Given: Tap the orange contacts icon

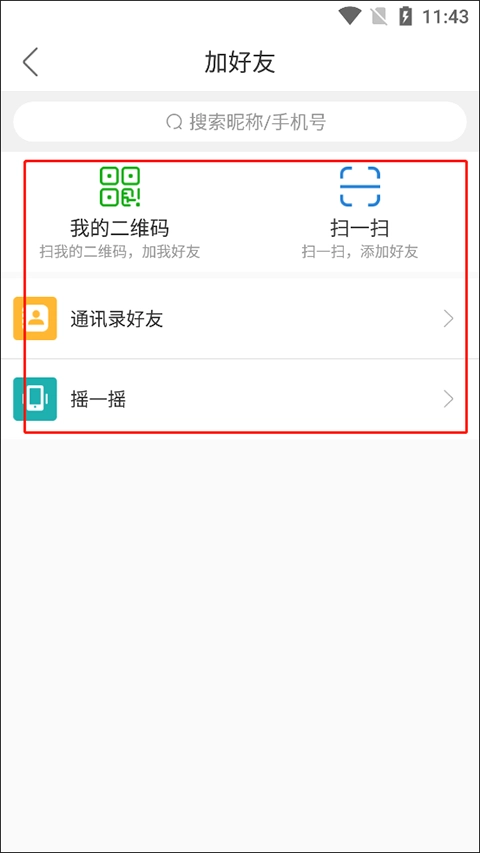Looking at the screenshot, I should [35, 318].
